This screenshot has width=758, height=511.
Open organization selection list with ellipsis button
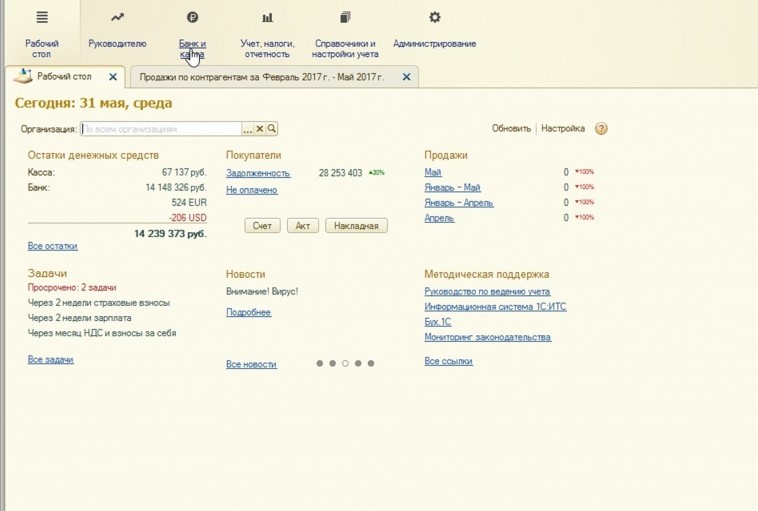248,129
